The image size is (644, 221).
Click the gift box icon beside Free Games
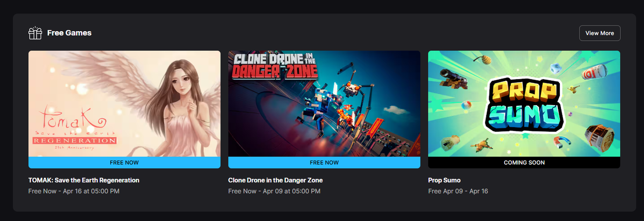click(x=35, y=33)
